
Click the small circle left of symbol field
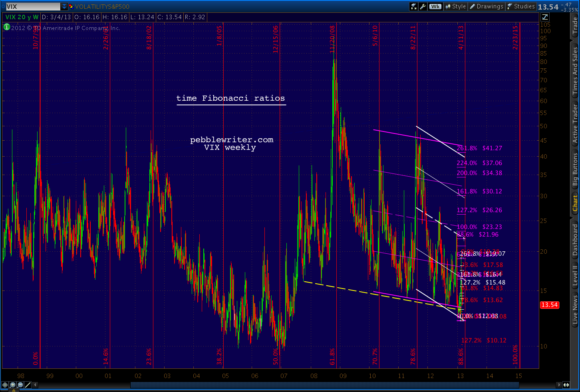pyautogui.click(x=3, y=6)
